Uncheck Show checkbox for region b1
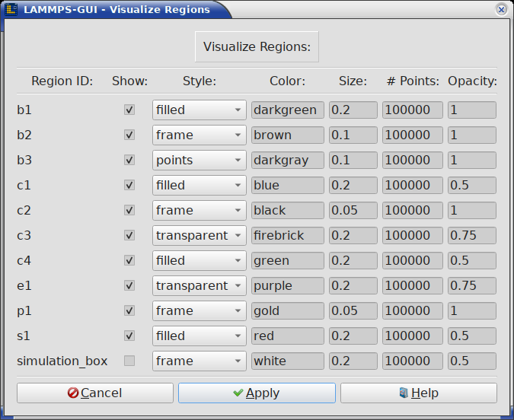This screenshot has width=514, height=420. [129, 110]
